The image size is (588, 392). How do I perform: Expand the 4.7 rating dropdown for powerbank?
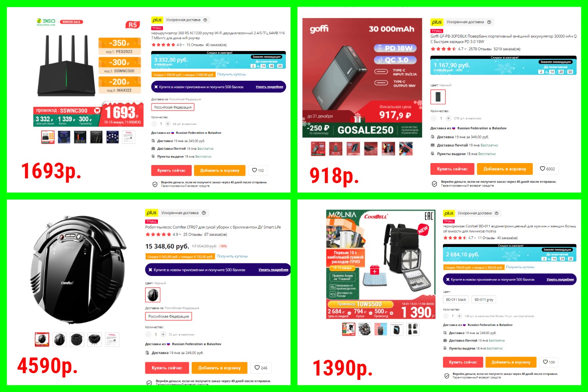[465, 49]
